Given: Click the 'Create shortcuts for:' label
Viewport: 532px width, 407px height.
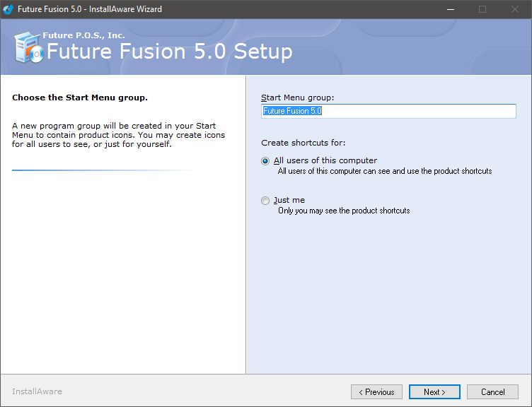Looking at the screenshot, I should point(303,143).
